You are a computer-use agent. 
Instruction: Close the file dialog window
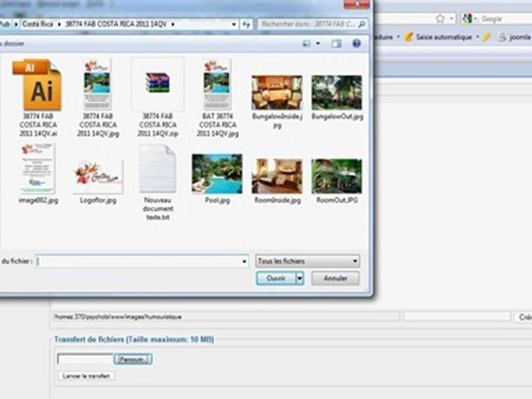point(356,3)
